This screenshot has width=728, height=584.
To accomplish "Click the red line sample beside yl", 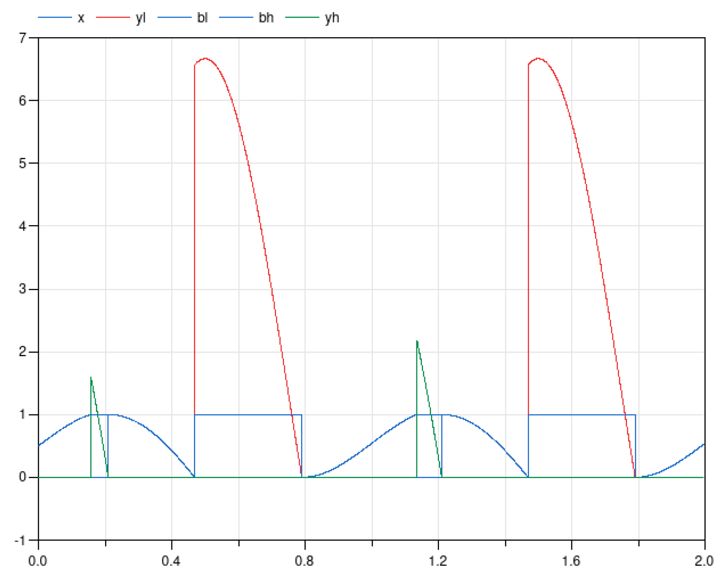I will click(113, 18).
